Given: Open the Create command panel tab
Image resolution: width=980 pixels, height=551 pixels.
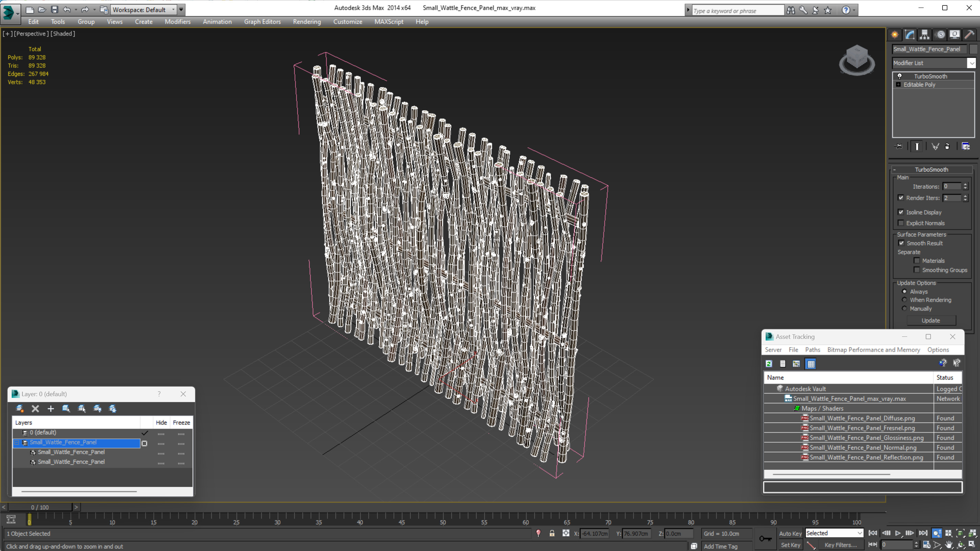Looking at the screenshot, I should click(895, 35).
